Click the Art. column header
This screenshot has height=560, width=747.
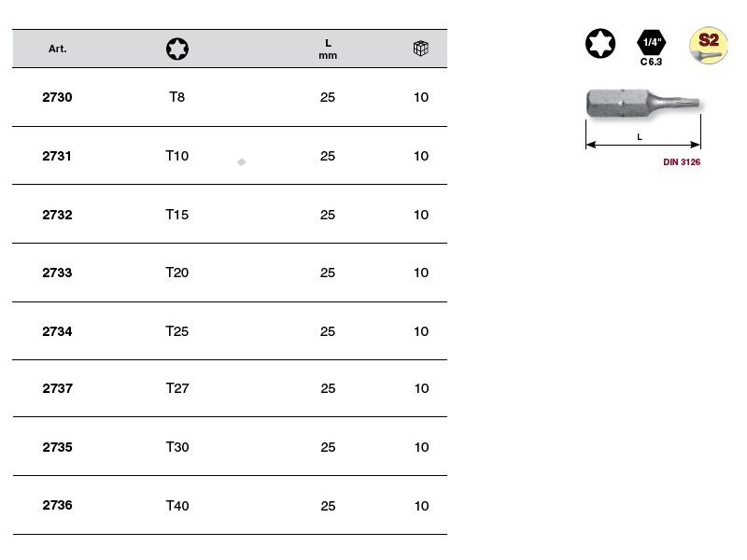click(x=58, y=49)
